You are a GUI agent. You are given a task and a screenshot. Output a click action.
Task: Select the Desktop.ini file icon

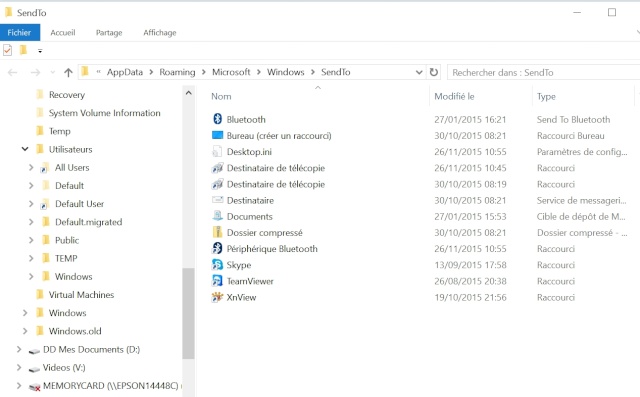coord(217,151)
